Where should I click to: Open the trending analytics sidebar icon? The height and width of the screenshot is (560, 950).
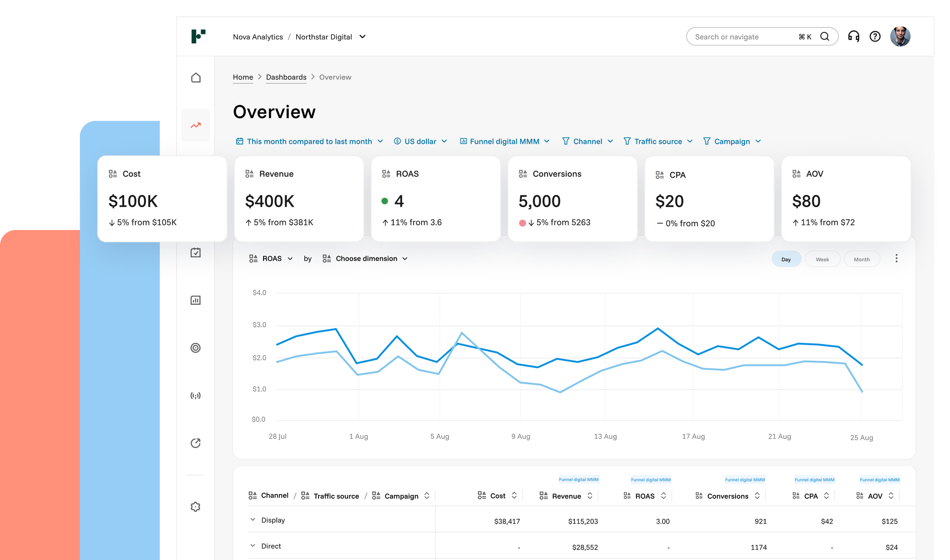click(x=196, y=125)
